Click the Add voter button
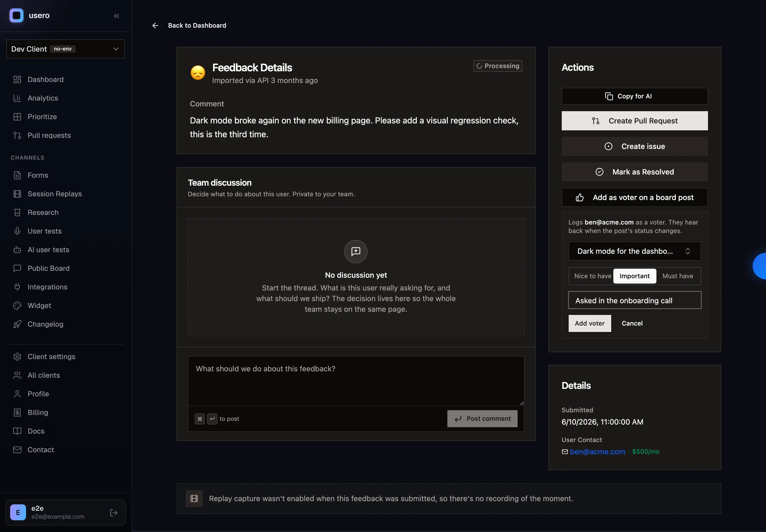766x532 pixels. (589, 323)
